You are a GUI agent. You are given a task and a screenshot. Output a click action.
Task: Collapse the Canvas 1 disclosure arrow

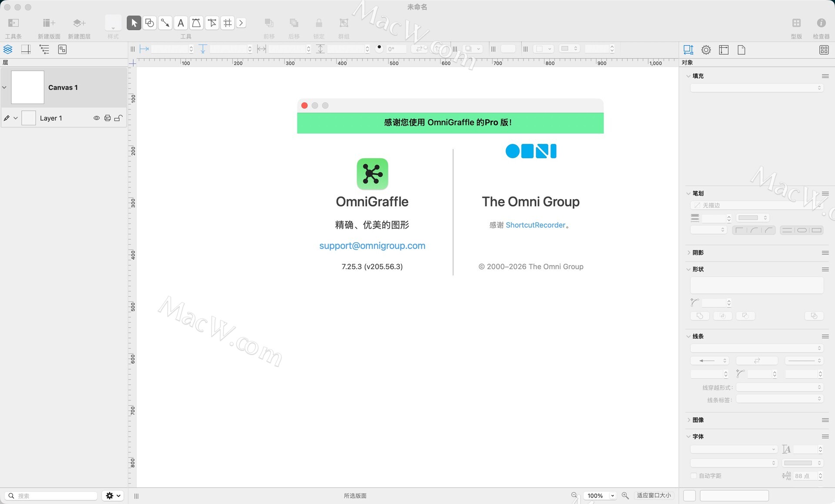click(x=4, y=87)
